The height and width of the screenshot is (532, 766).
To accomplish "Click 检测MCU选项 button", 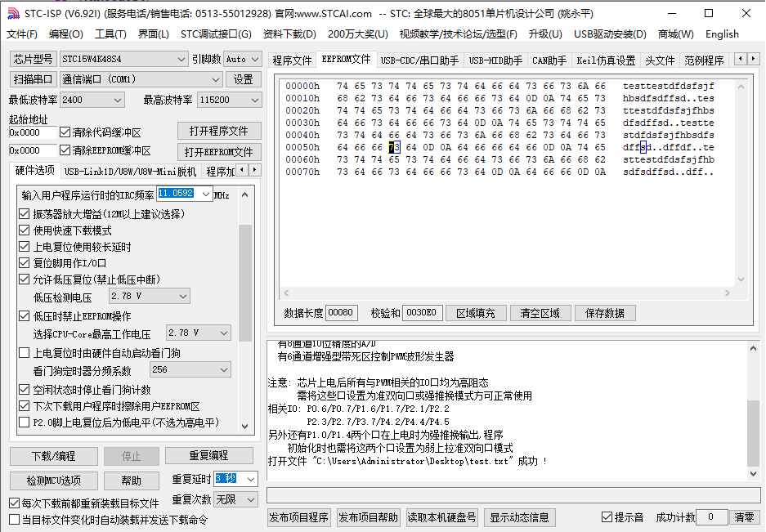I will coord(54,481).
